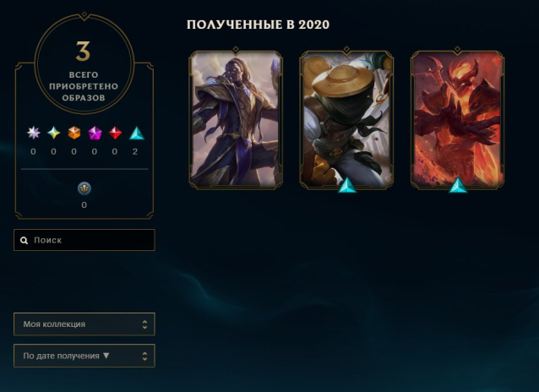Select the green-yellow Ultimate rarity gem icon

pyautogui.click(x=53, y=133)
